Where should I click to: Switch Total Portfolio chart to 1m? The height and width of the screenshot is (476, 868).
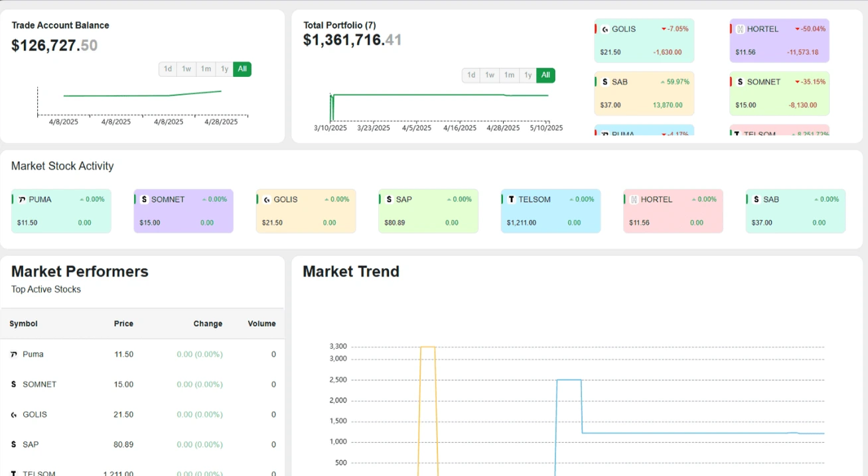tap(509, 76)
